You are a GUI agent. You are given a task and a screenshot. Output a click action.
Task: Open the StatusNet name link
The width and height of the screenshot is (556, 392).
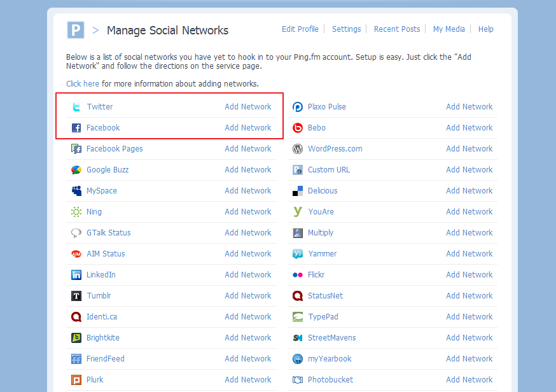[x=325, y=295]
